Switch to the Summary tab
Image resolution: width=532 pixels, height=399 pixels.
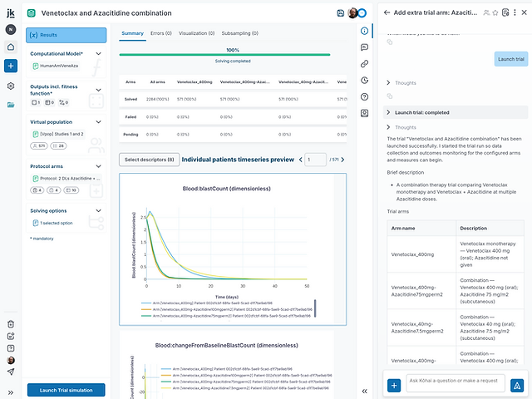click(132, 33)
